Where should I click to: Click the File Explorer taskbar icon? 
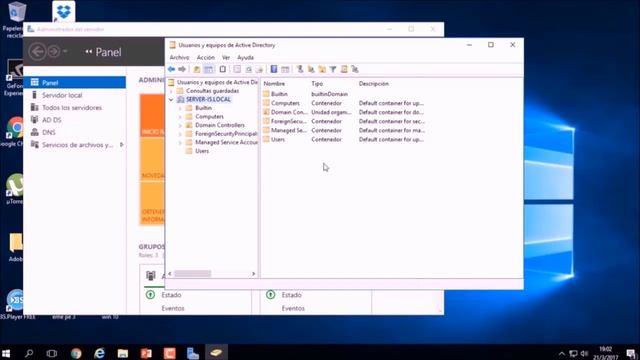click(x=122, y=353)
